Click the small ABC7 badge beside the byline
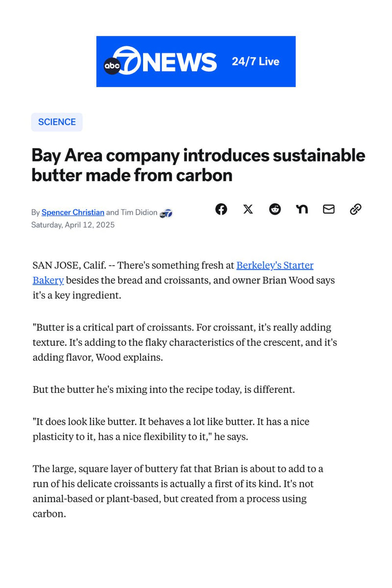The image size is (392, 588). 166,213
